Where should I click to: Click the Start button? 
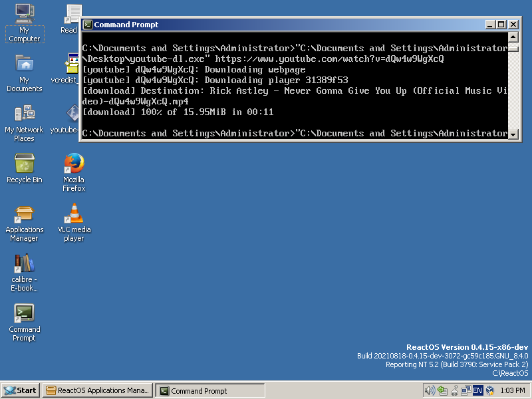[x=20, y=390]
